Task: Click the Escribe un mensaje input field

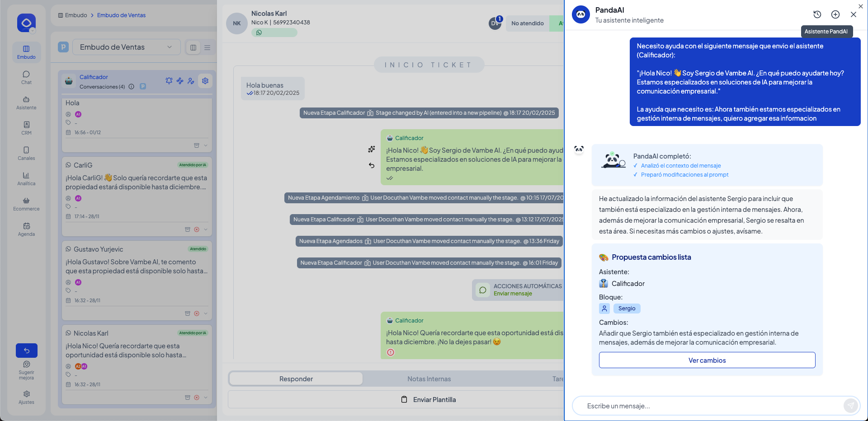Action: click(x=710, y=406)
